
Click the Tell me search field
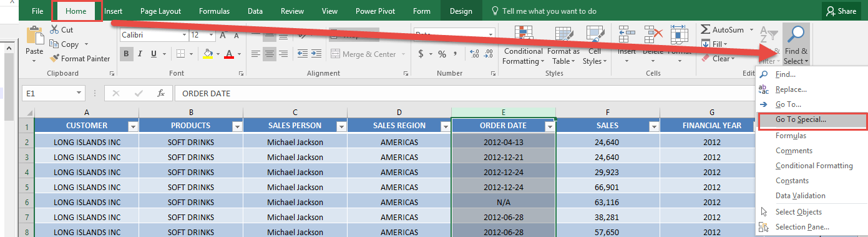544,11
